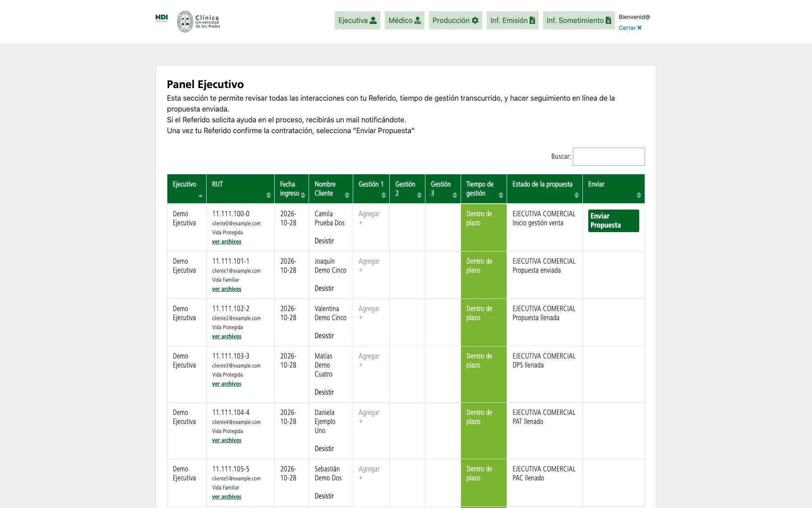
Task: Open ver archivos for RUT 11.111.105-5
Action: pyautogui.click(x=226, y=497)
